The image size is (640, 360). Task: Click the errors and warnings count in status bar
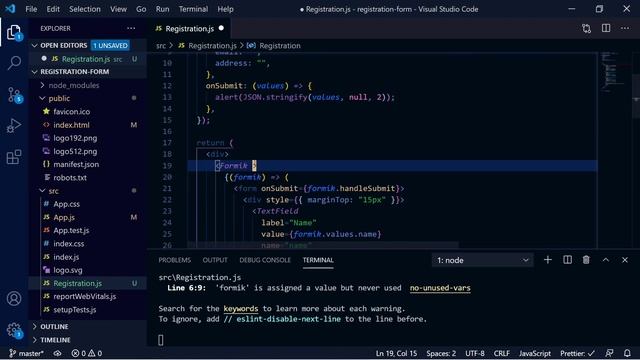point(87,353)
